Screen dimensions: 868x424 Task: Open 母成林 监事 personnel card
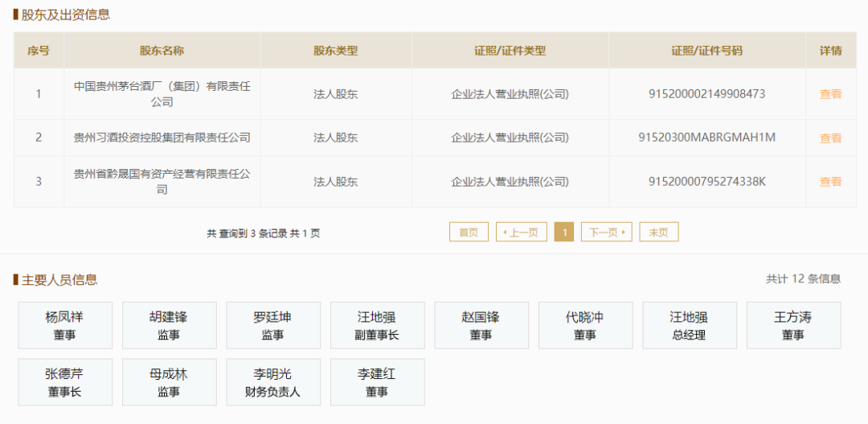(x=170, y=382)
